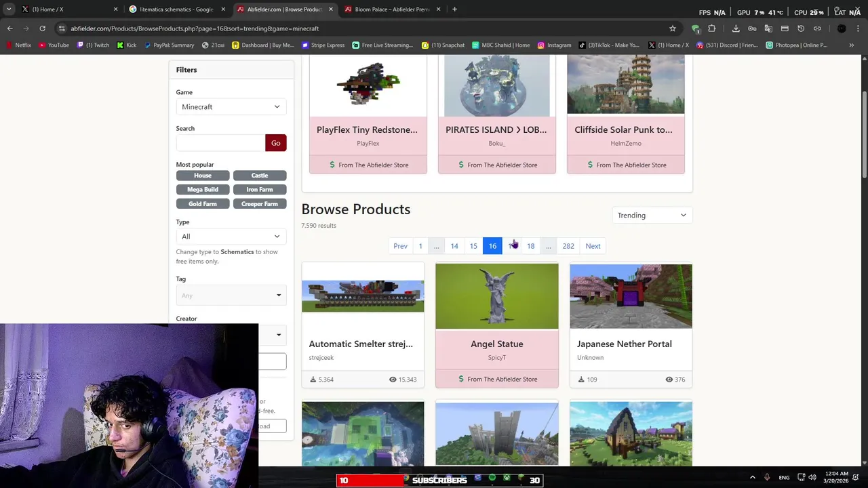Open Discord bookmark

click(x=727, y=45)
